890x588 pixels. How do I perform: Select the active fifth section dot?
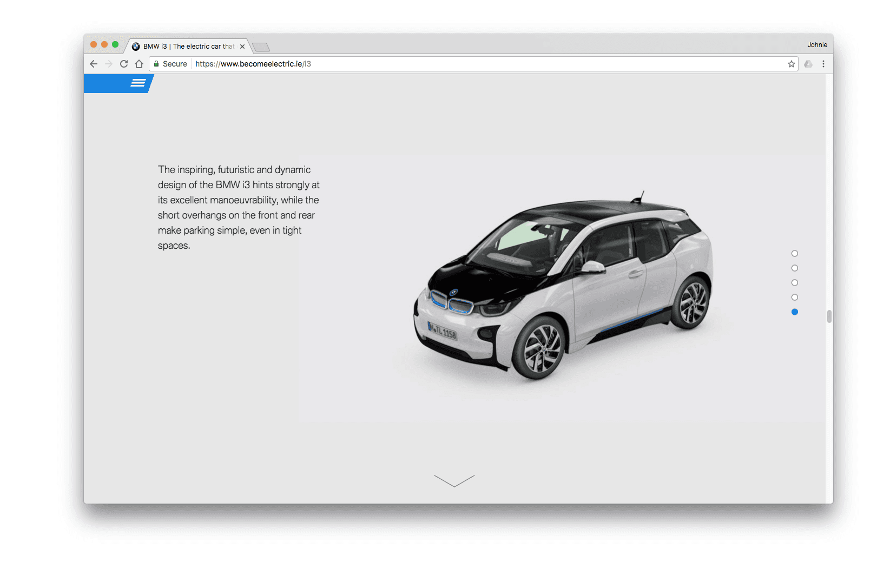click(795, 312)
